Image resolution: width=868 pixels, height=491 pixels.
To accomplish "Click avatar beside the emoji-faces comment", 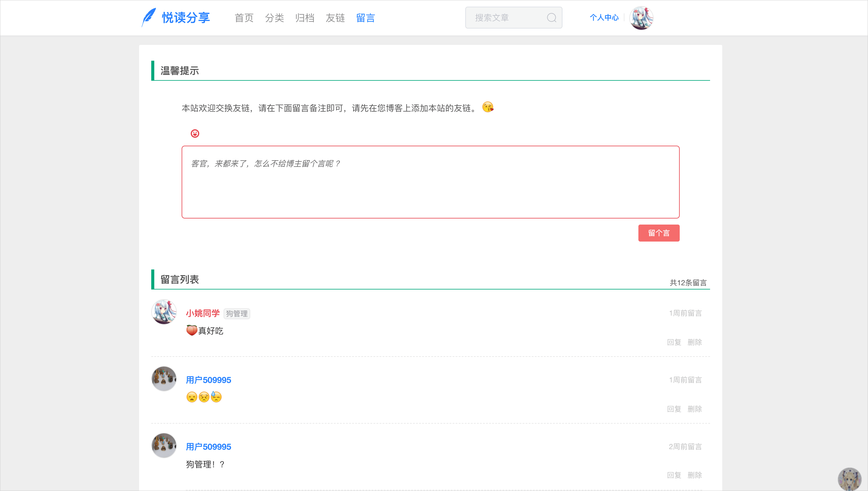I will click(x=164, y=379).
